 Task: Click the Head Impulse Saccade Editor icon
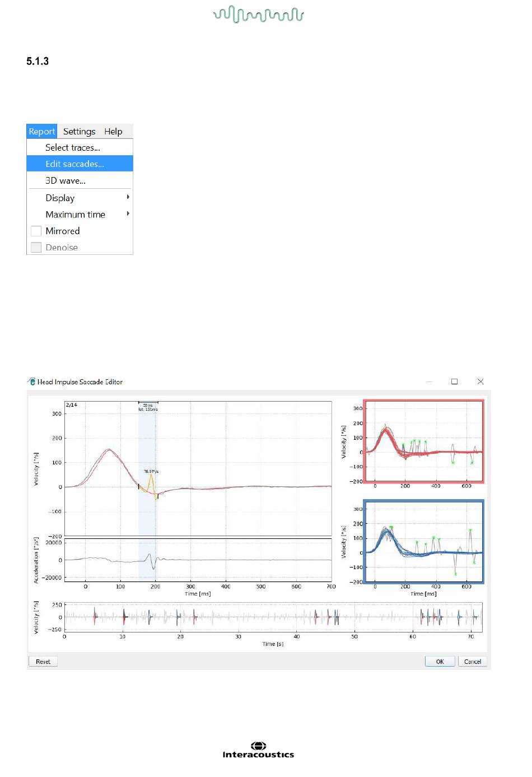(32, 381)
